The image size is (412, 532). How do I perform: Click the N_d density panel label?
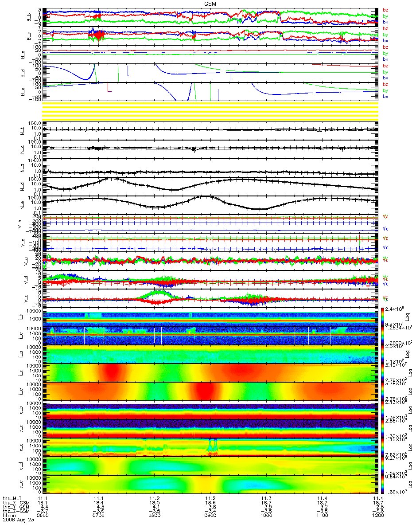22,187
